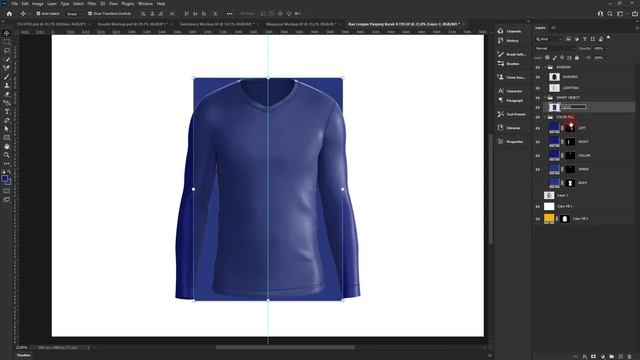The height and width of the screenshot is (360, 640).
Task: Open the Libraries panel
Action: (509, 128)
